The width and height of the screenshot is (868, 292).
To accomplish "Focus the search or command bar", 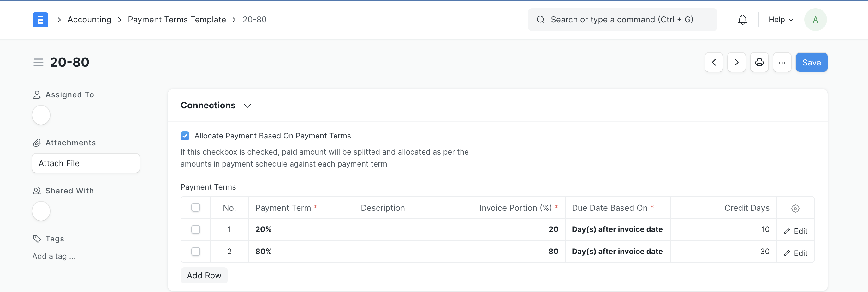I will click(x=622, y=20).
